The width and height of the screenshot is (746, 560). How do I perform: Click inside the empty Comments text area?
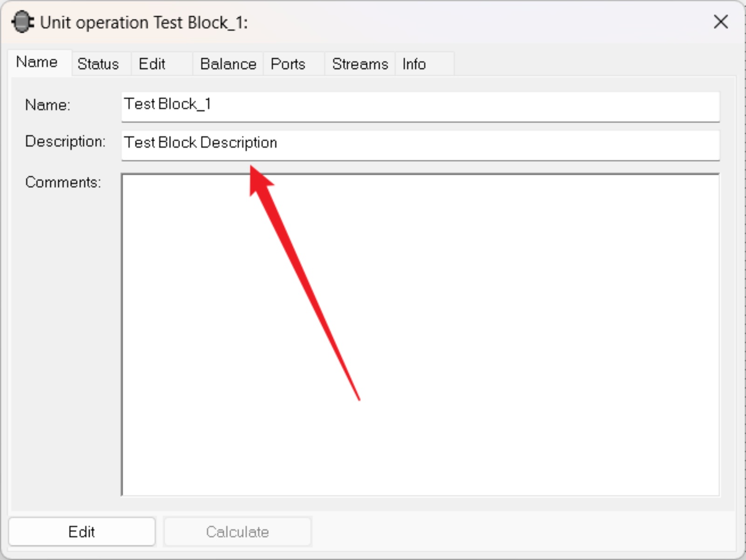pos(421,335)
